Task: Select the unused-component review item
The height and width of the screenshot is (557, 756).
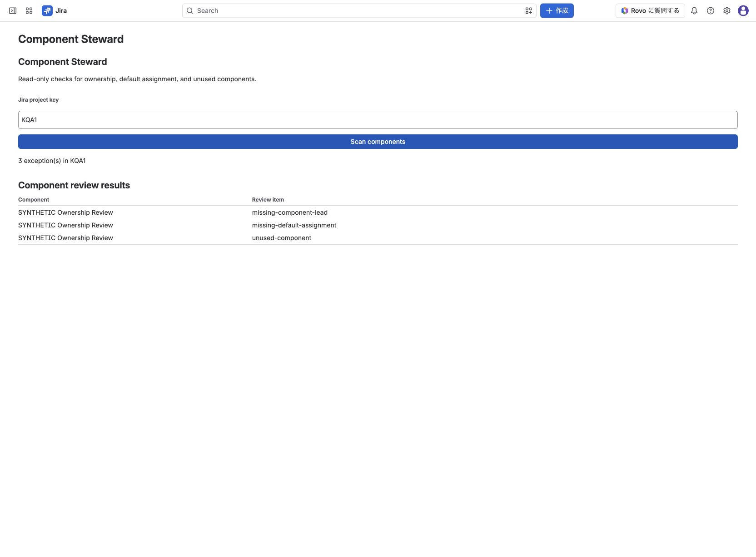Action: pos(282,238)
